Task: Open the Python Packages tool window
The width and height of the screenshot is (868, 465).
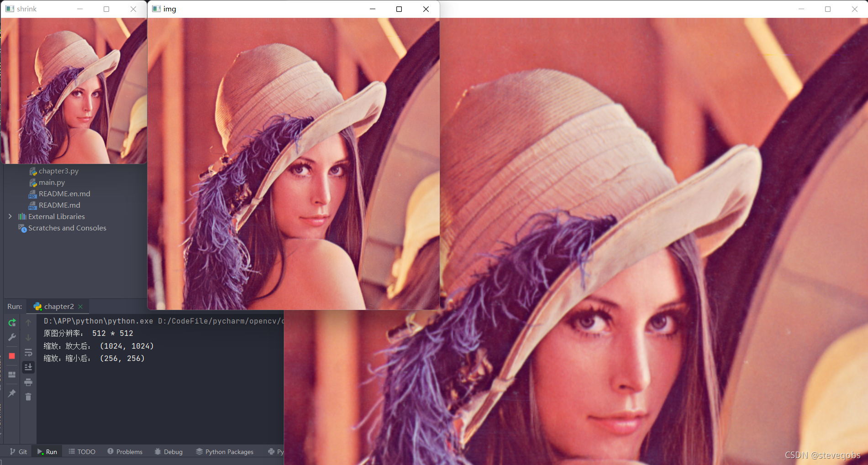Action: click(x=225, y=452)
